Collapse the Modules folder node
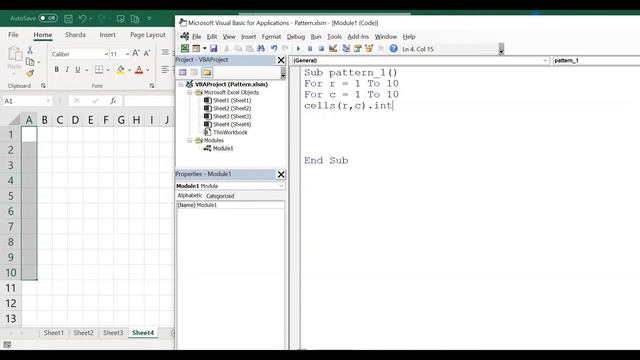640x360 pixels. pos(190,140)
